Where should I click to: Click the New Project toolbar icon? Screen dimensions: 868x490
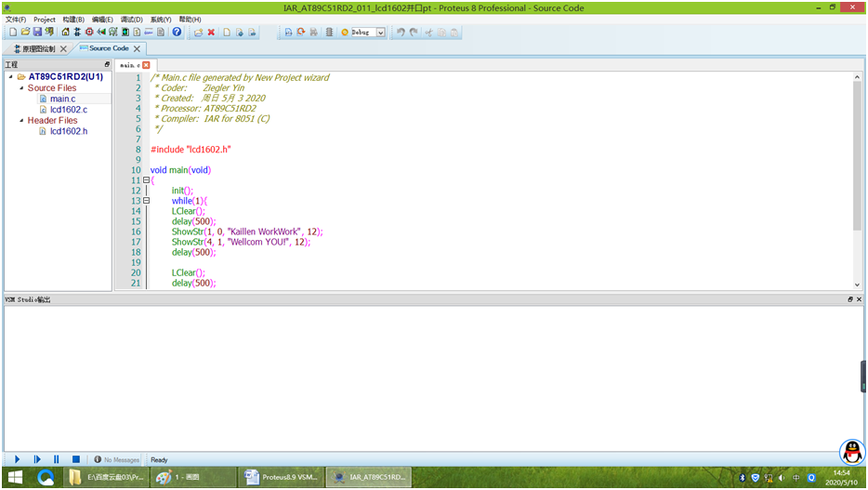click(13, 33)
